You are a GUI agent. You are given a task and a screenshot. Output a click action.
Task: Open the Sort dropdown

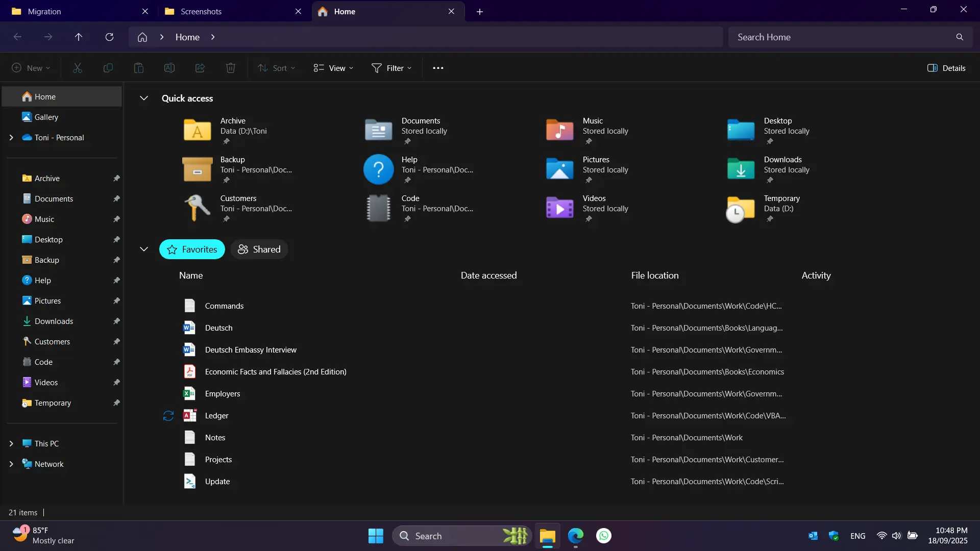(277, 68)
